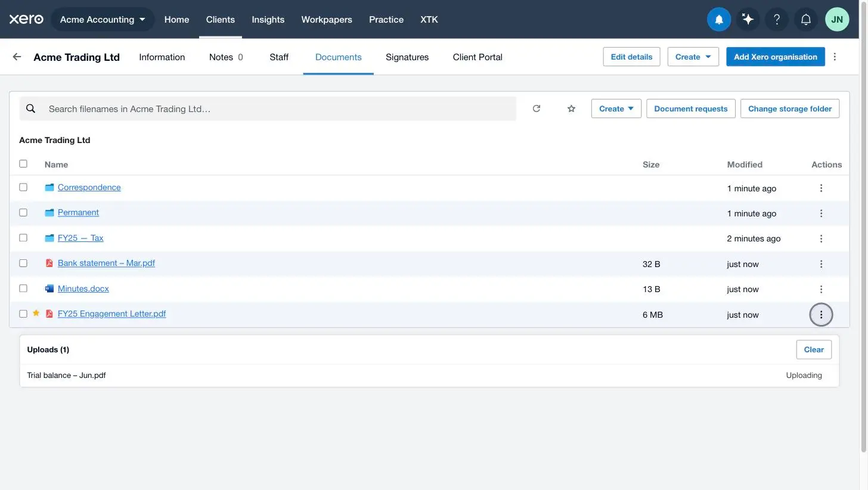Open the help question mark icon
The height and width of the screenshot is (490, 868).
(777, 19)
